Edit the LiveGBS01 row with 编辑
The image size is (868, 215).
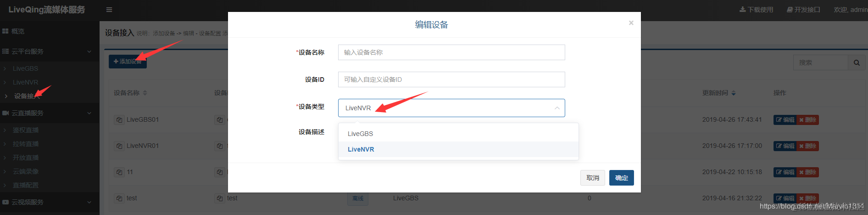785,120
